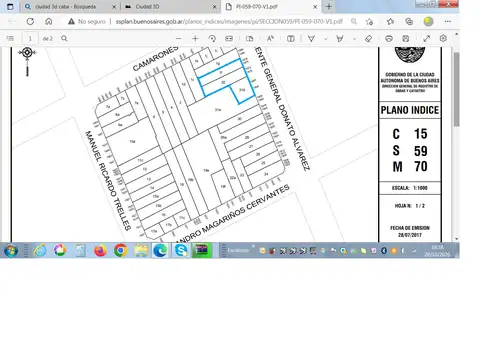Click the taskbar clock and date
The image size is (480, 360).
(437, 251)
